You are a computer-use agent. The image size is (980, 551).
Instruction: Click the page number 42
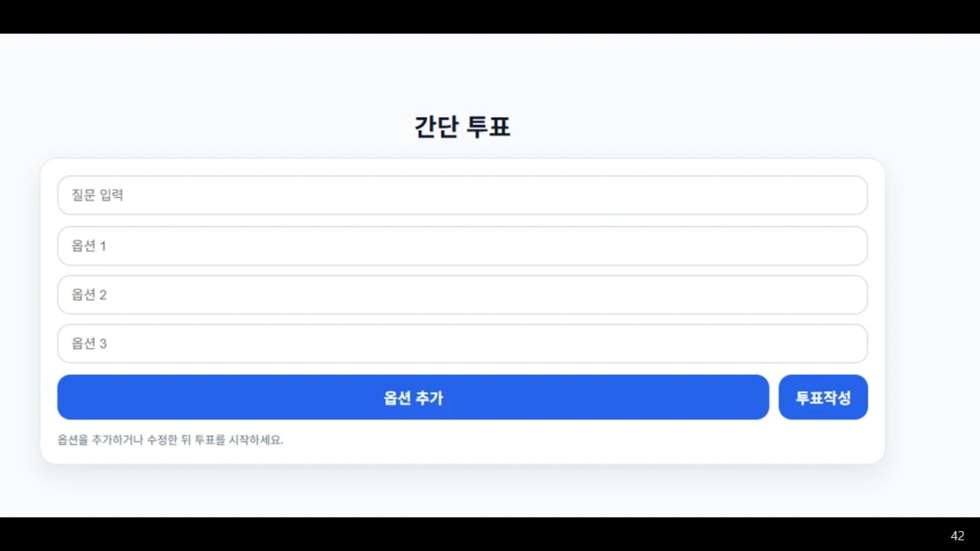pos(956,535)
